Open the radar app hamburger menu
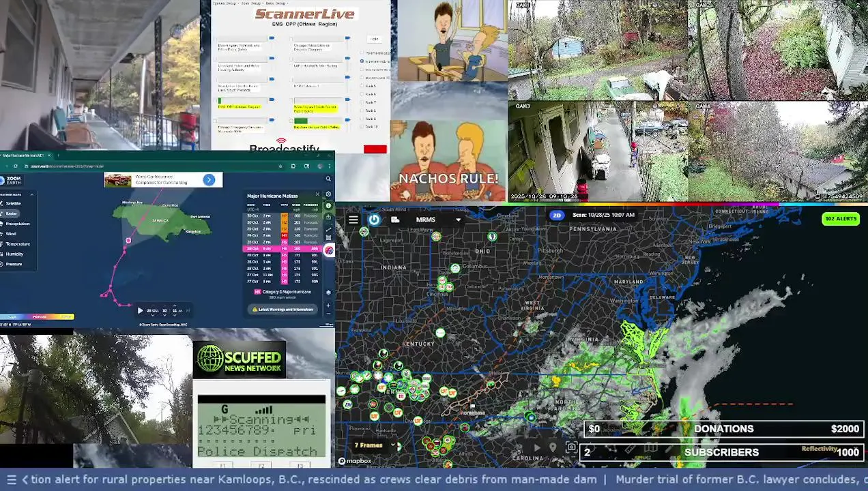The image size is (868, 491). (x=353, y=220)
